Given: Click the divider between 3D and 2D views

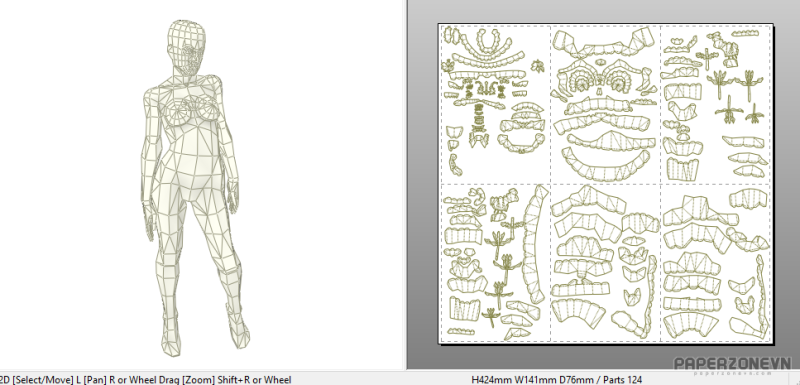Looking at the screenshot, I should point(407,185).
